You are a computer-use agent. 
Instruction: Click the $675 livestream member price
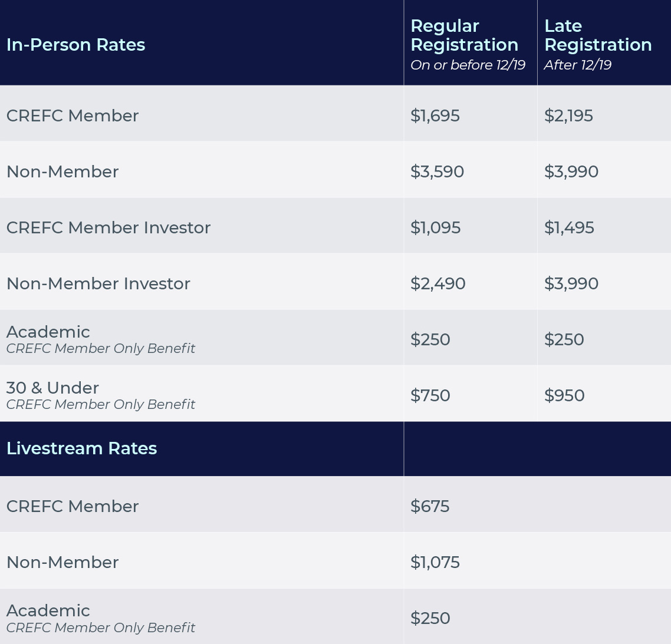click(430, 506)
